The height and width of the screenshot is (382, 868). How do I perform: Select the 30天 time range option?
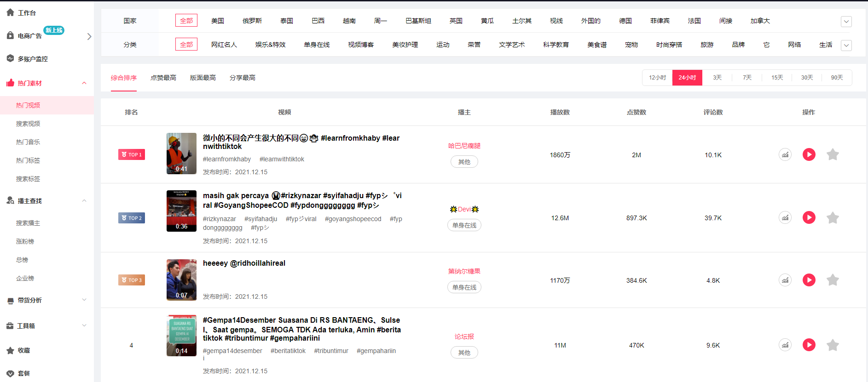click(806, 78)
